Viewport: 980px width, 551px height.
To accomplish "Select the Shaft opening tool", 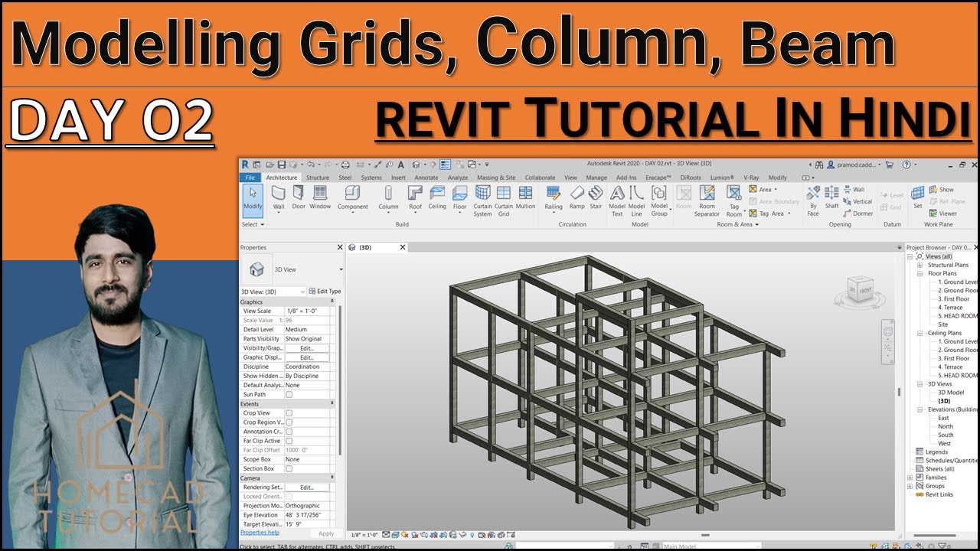I will (831, 197).
